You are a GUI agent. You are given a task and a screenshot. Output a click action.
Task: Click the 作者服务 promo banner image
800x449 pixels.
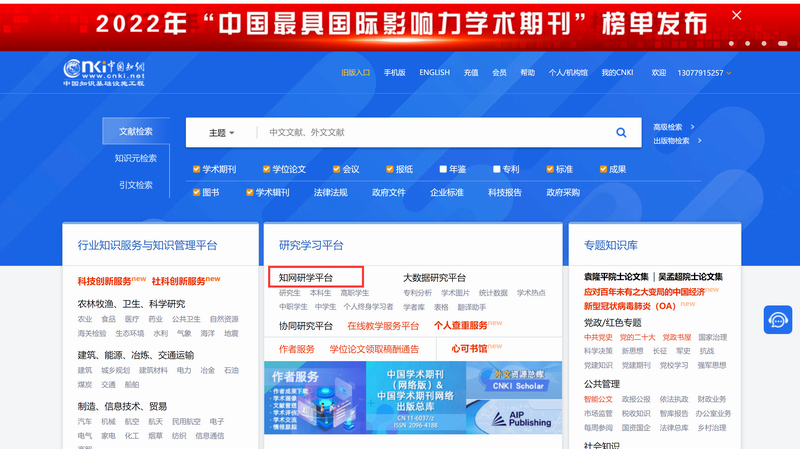pos(315,397)
